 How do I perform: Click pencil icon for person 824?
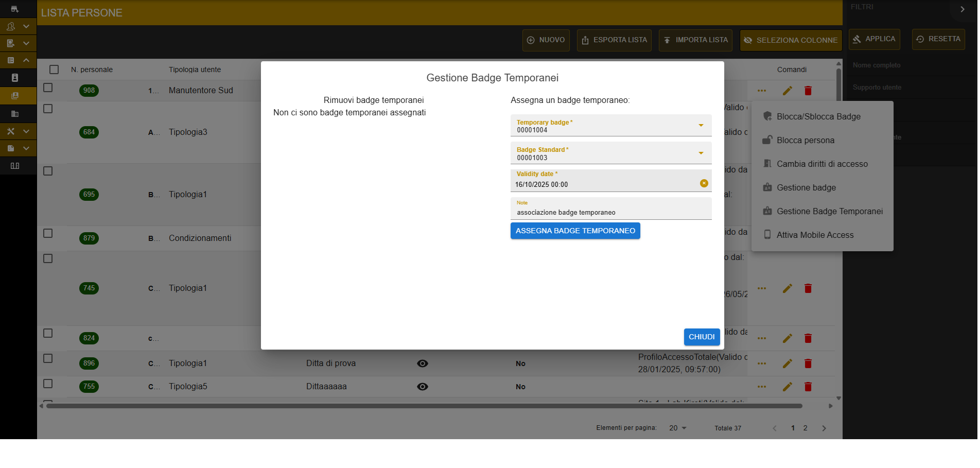pyautogui.click(x=787, y=338)
